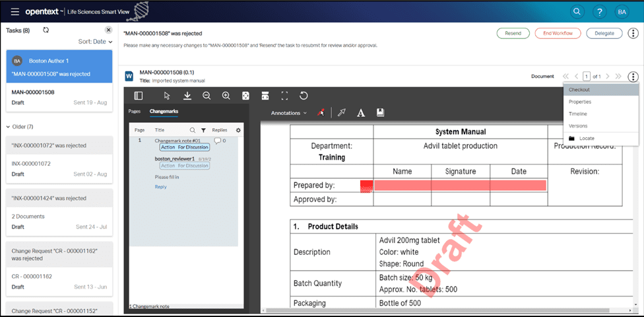Open the BA user profile menu
The height and width of the screenshot is (317, 644).
(622, 12)
